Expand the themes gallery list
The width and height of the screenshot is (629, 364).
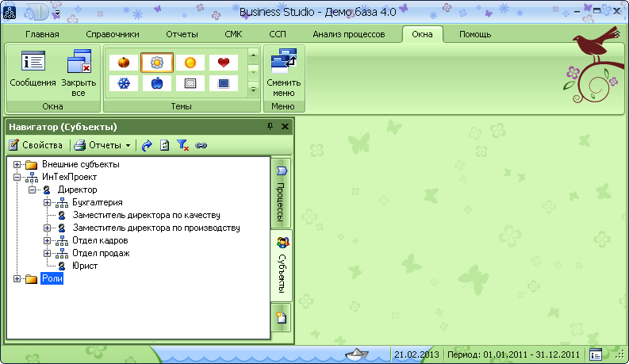(254, 90)
